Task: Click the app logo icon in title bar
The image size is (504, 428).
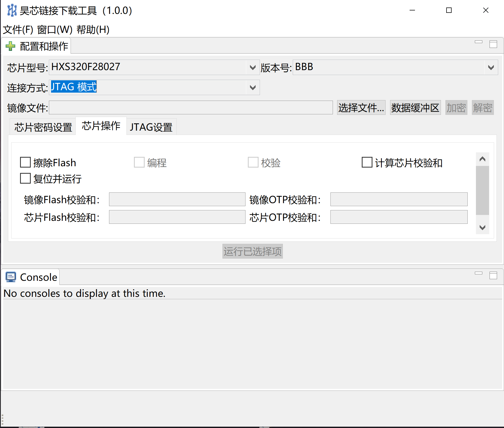Action: pos(12,10)
